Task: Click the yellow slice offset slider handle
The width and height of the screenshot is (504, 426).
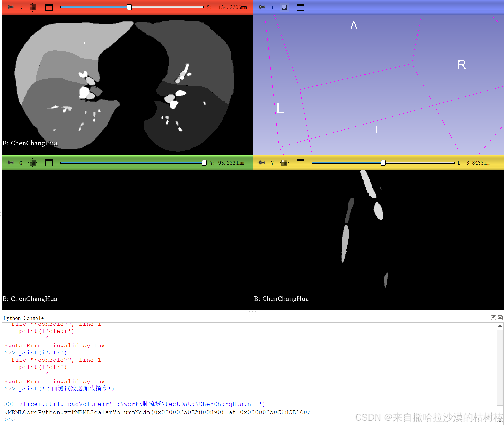Action: (384, 163)
